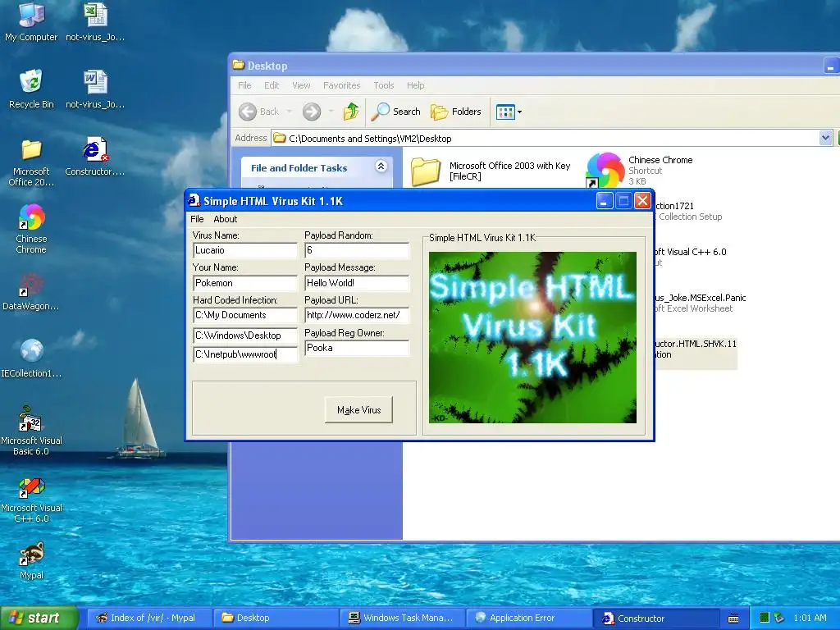Click Payload Random field with value 6
The height and width of the screenshot is (630, 840).
coord(357,250)
